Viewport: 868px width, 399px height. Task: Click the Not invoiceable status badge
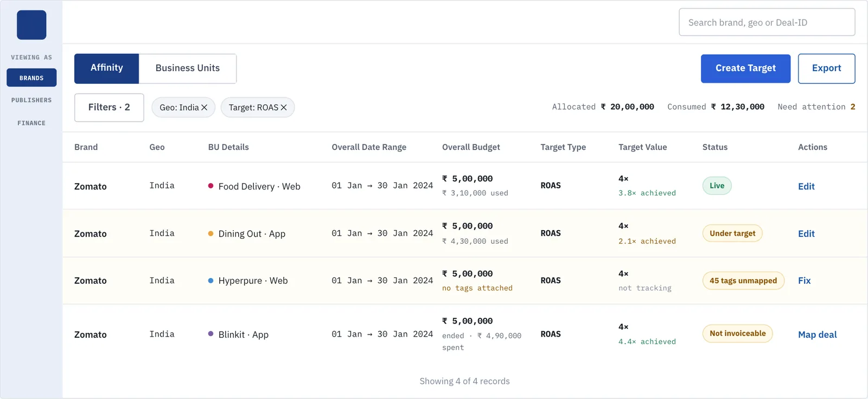(737, 333)
